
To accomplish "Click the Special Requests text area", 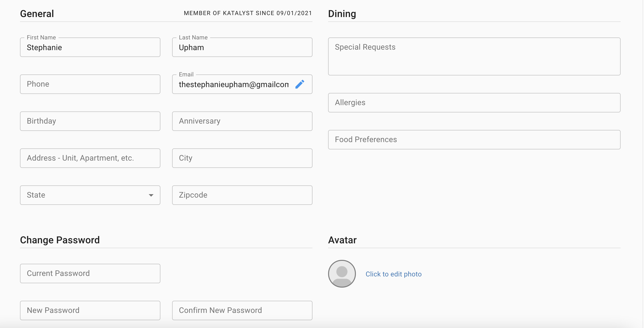I will [474, 56].
